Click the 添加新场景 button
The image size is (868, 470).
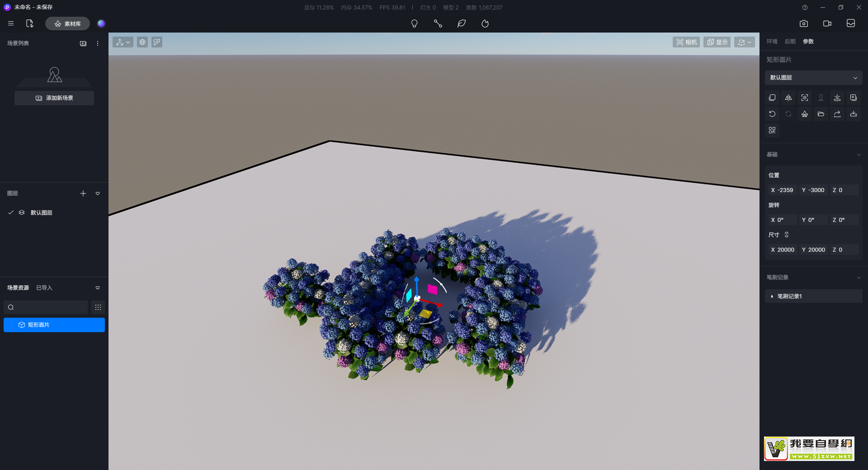click(x=54, y=98)
